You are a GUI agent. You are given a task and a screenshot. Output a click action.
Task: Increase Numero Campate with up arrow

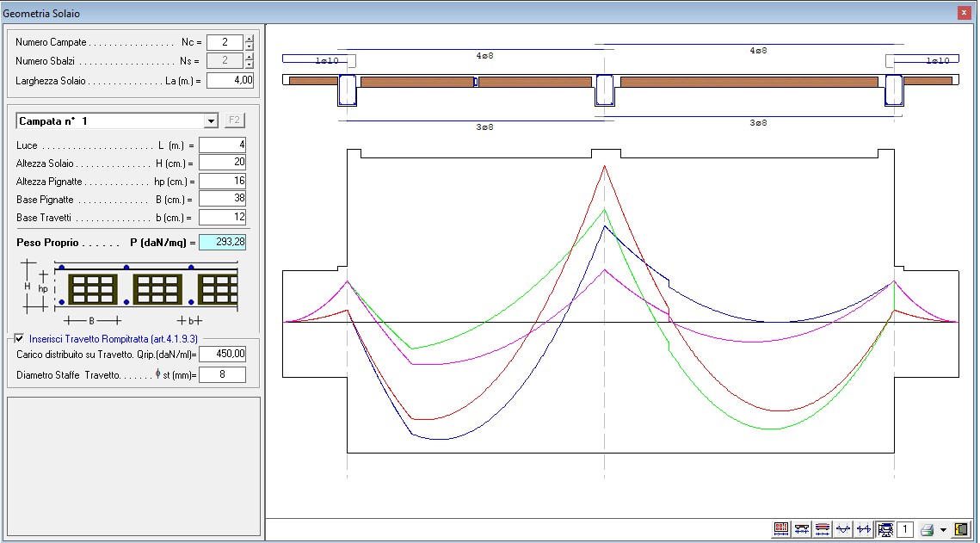click(250, 39)
